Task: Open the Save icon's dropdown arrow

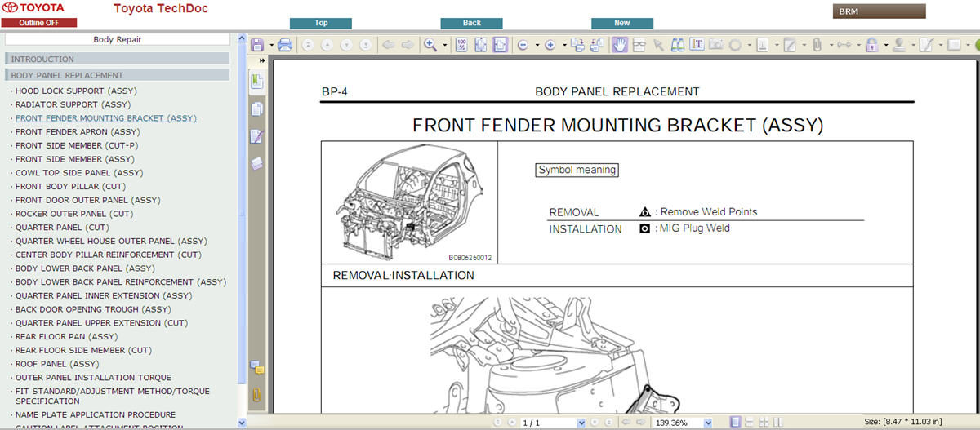Action: point(271,45)
